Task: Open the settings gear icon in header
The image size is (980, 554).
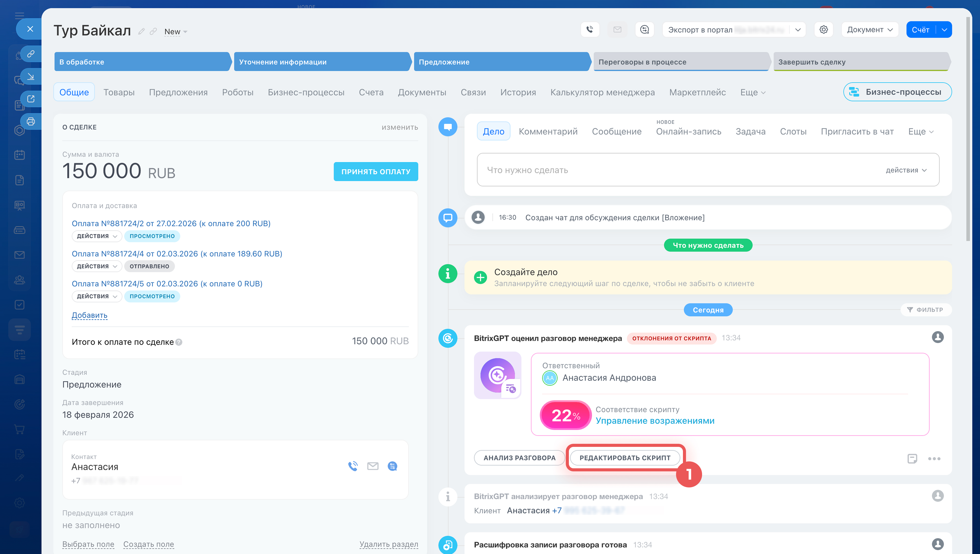Action: (823, 29)
